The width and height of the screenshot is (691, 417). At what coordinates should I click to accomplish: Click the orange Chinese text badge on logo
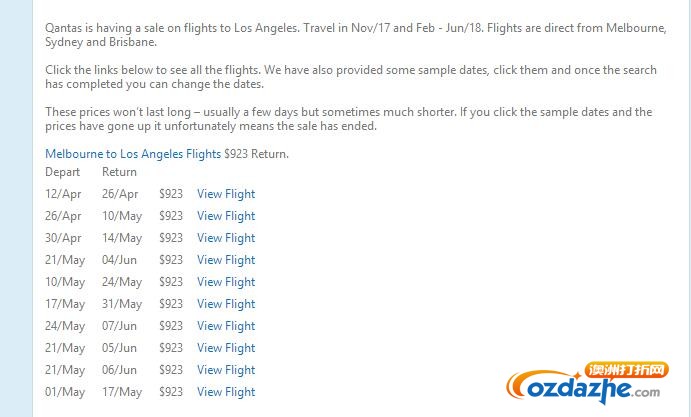pos(627,369)
